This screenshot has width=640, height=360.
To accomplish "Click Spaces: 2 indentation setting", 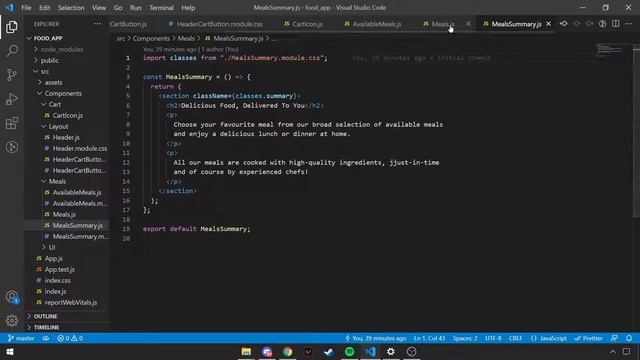I will pos(465,338).
